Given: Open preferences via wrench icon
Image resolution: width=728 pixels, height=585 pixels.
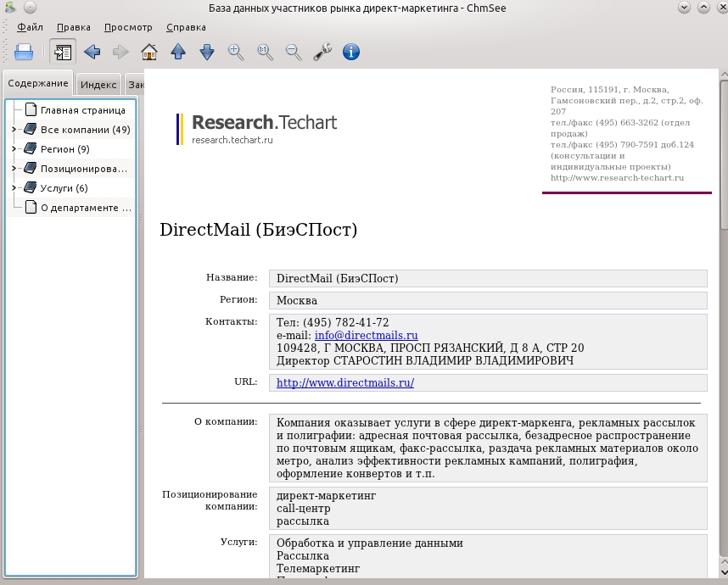Looking at the screenshot, I should pyautogui.click(x=322, y=52).
